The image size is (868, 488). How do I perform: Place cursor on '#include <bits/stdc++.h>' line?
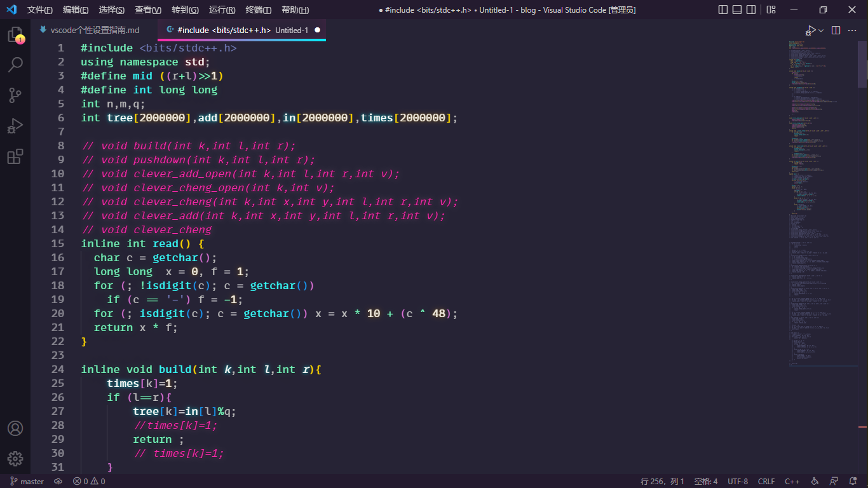pos(159,48)
